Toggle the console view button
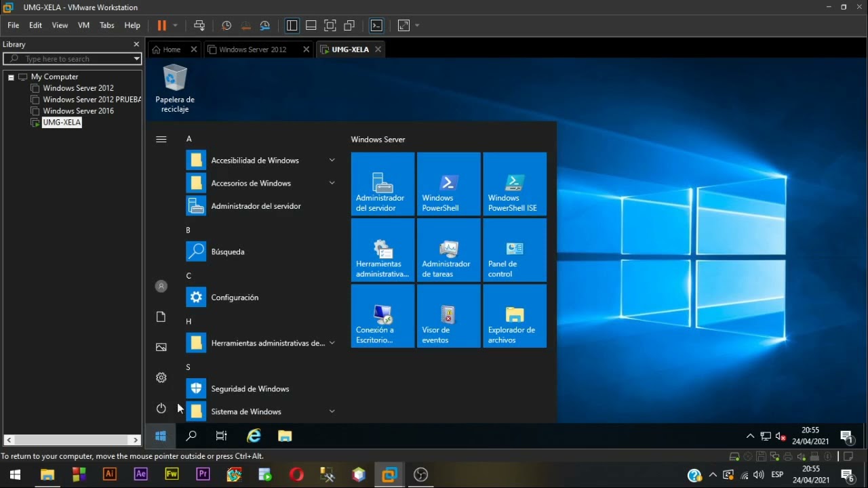868x488 pixels. pyautogui.click(x=377, y=25)
